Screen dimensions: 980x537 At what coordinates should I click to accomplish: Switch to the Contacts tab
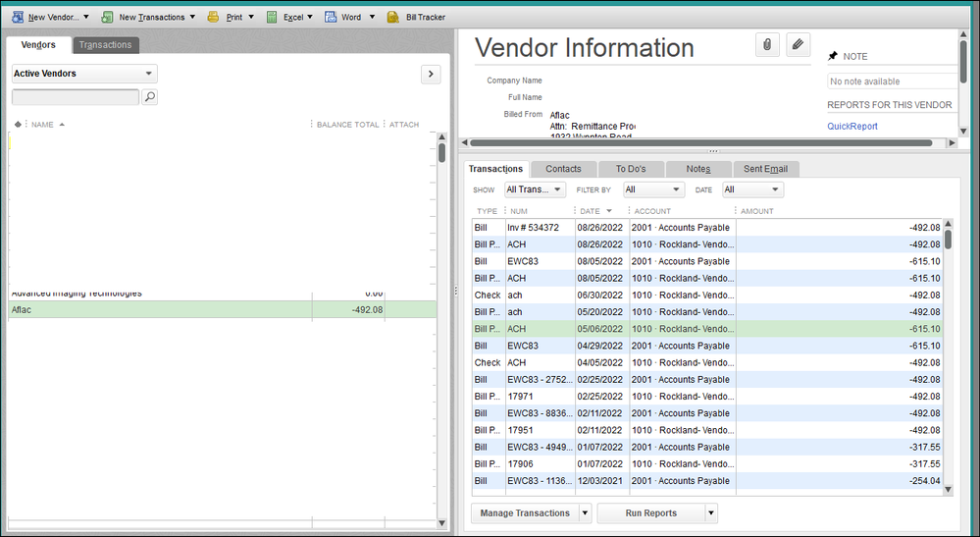click(563, 169)
